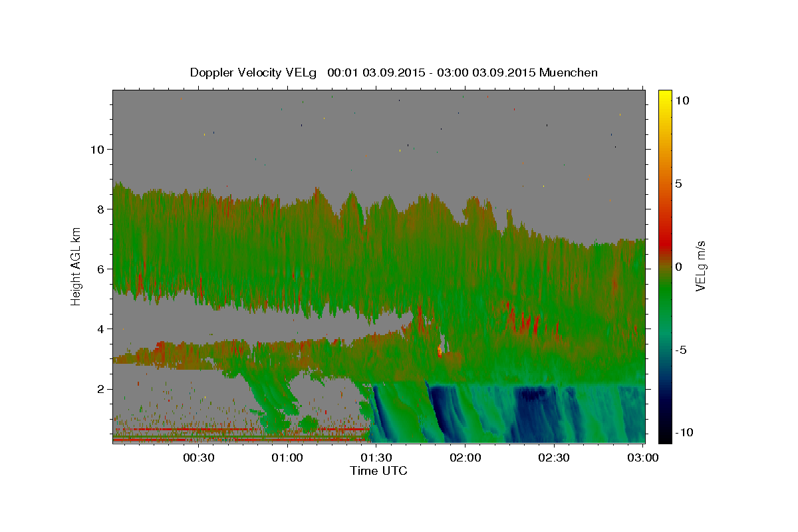Click the colorbar value -5 label
This screenshot has height=532, width=798.
[x=680, y=349]
